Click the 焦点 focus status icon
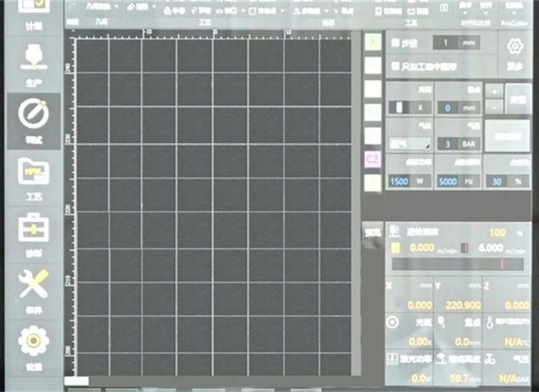The height and width of the screenshot is (392, 539). [441, 322]
